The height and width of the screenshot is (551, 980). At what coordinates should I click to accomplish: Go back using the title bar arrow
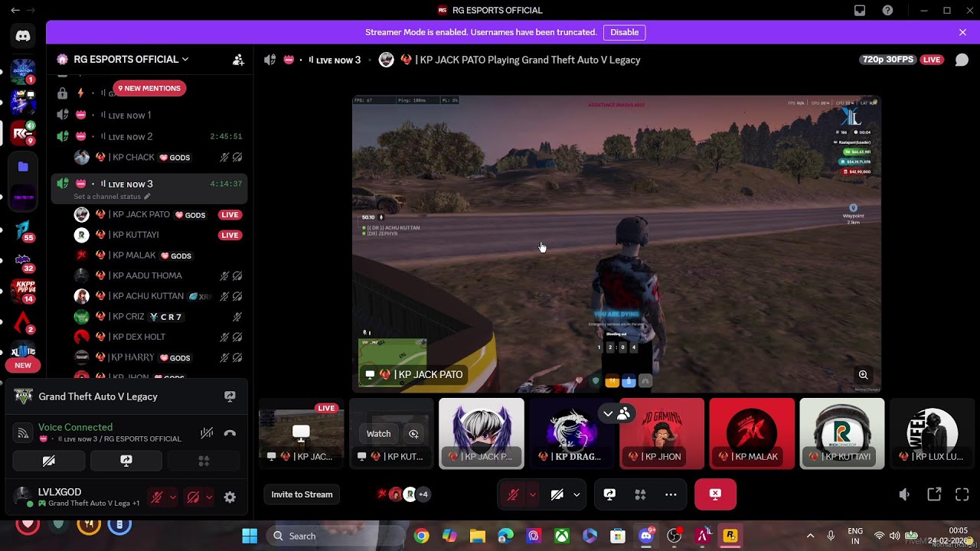(x=15, y=11)
